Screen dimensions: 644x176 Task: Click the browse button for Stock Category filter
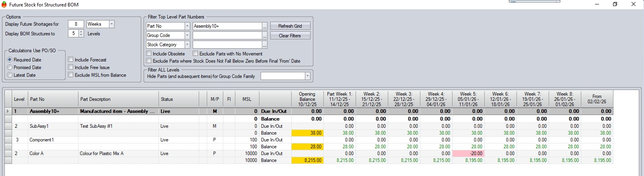265,45
